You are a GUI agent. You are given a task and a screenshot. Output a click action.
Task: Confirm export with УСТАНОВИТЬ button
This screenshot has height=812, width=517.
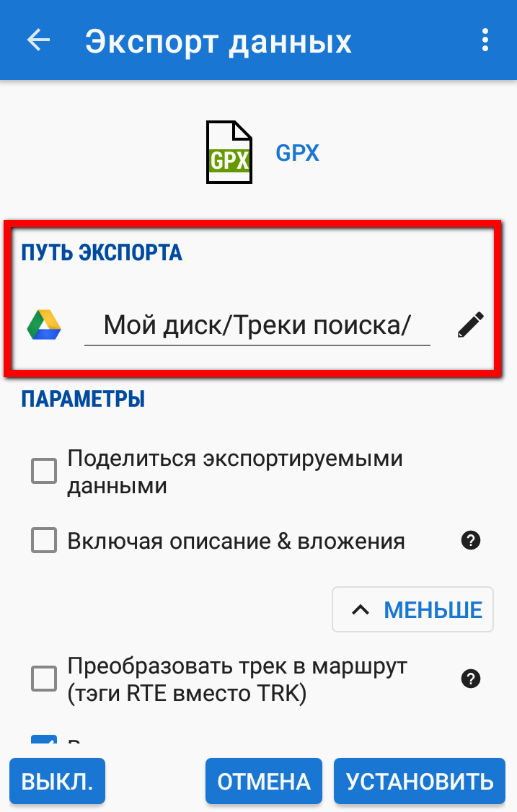tap(420, 782)
